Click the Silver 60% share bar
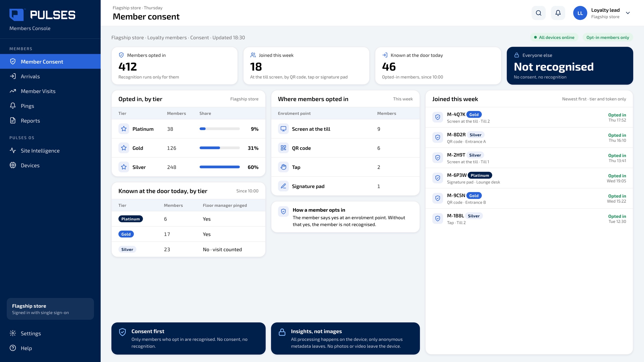Viewport: 644px width, 362px height. (219, 167)
